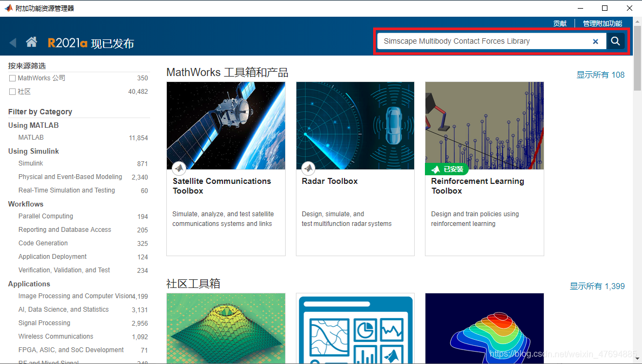Open the green mesh surface community toolbox

(x=226, y=328)
